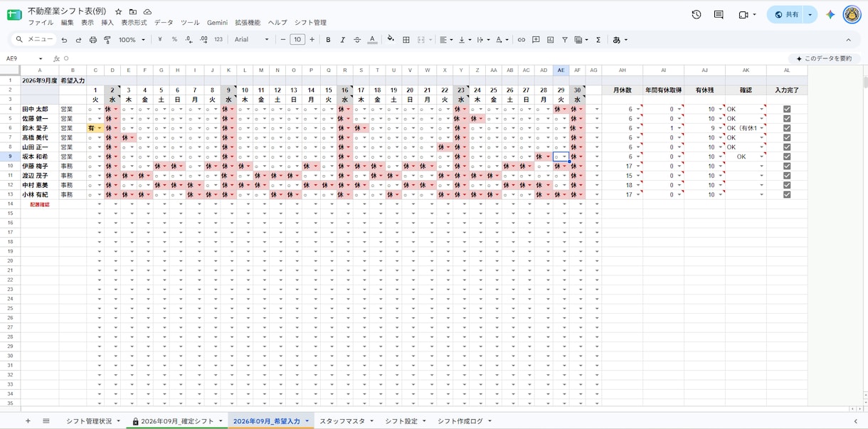Increase decimal places icon
The image size is (868, 429).
coord(203,40)
